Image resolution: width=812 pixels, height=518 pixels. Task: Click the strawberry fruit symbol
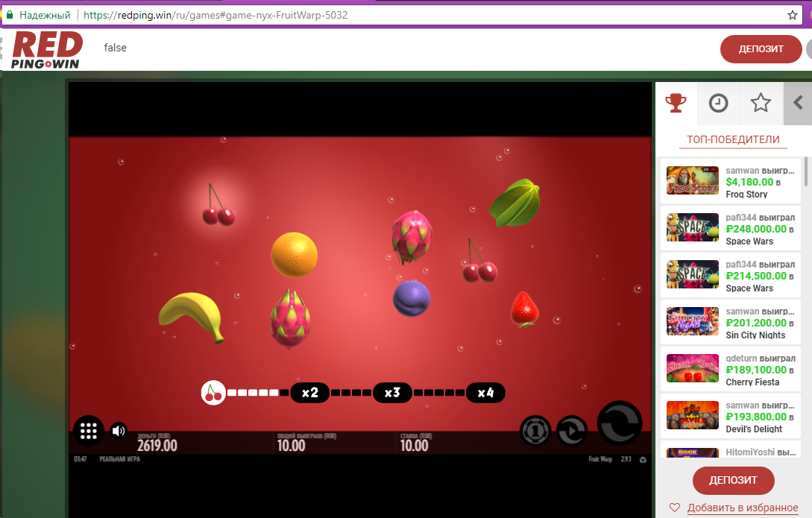coord(525,309)
